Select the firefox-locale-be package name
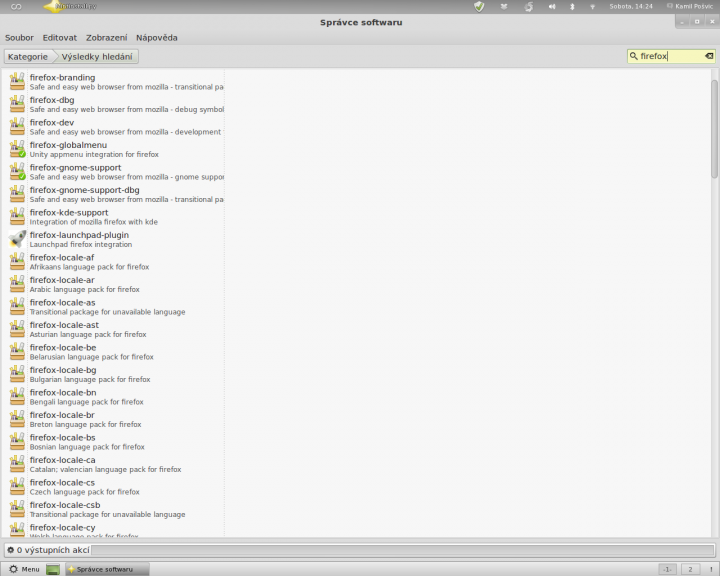720x576 pixels. coord(63,348)
